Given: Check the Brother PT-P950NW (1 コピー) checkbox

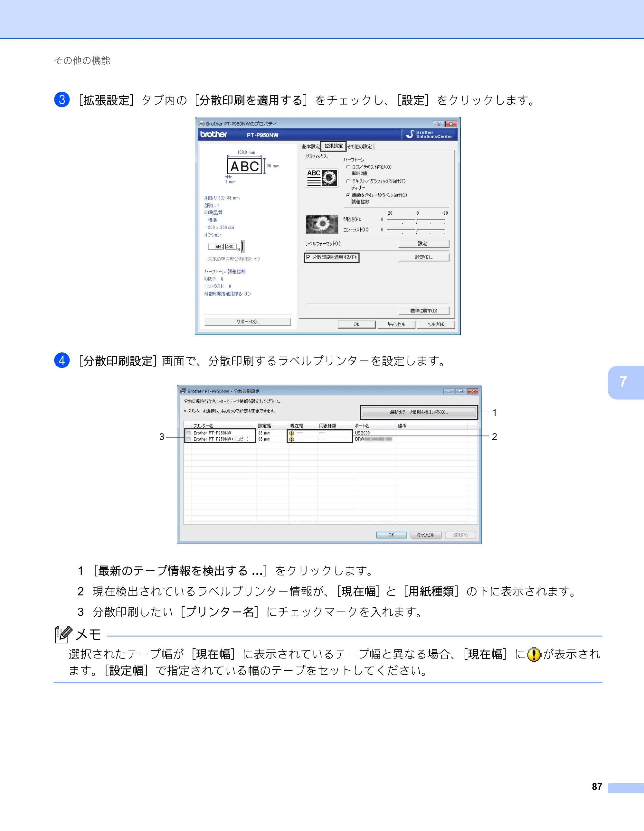Looking at the screenshot, I should click(188, 439).
